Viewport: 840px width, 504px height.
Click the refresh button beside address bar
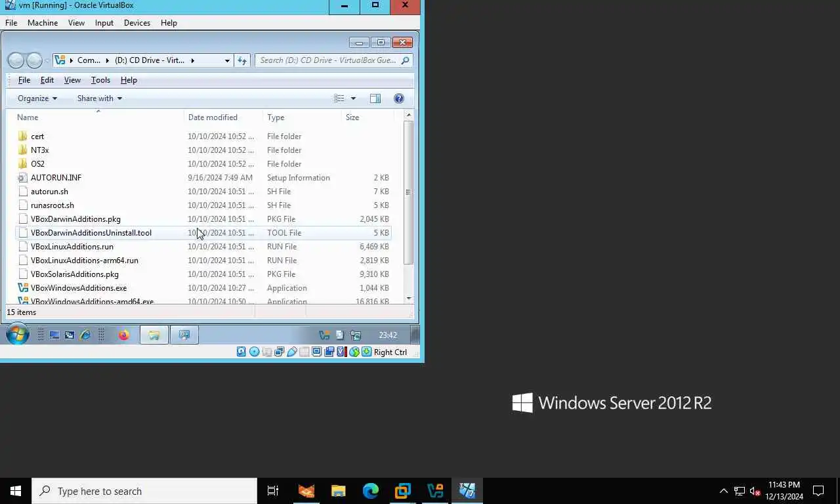pos(242,60)
